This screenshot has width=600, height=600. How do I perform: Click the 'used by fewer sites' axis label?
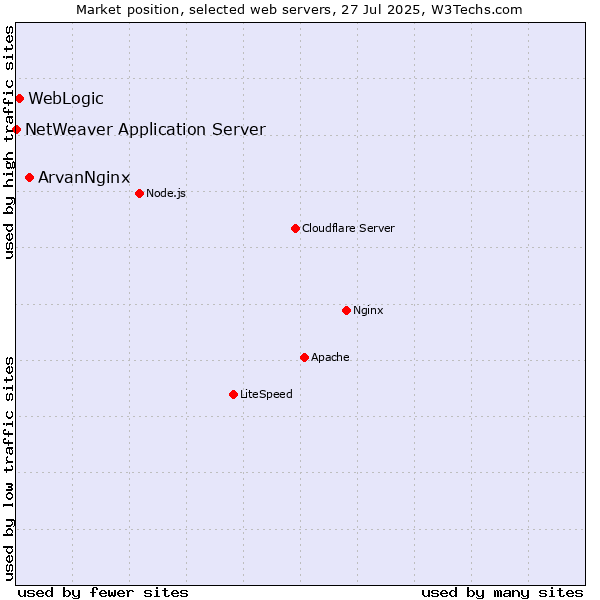tap(103, 593)
